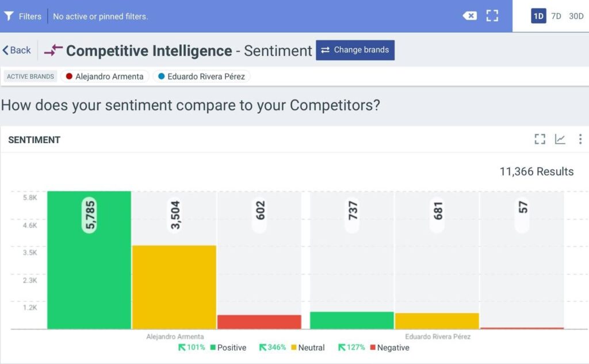The height and width of the screenshot is (364, 589).
Task: Select the 7D time range
Action: point(556,16)
